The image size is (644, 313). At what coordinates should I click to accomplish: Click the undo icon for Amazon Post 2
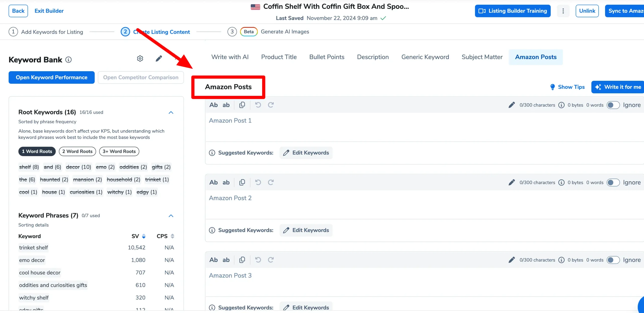(258, 182)
